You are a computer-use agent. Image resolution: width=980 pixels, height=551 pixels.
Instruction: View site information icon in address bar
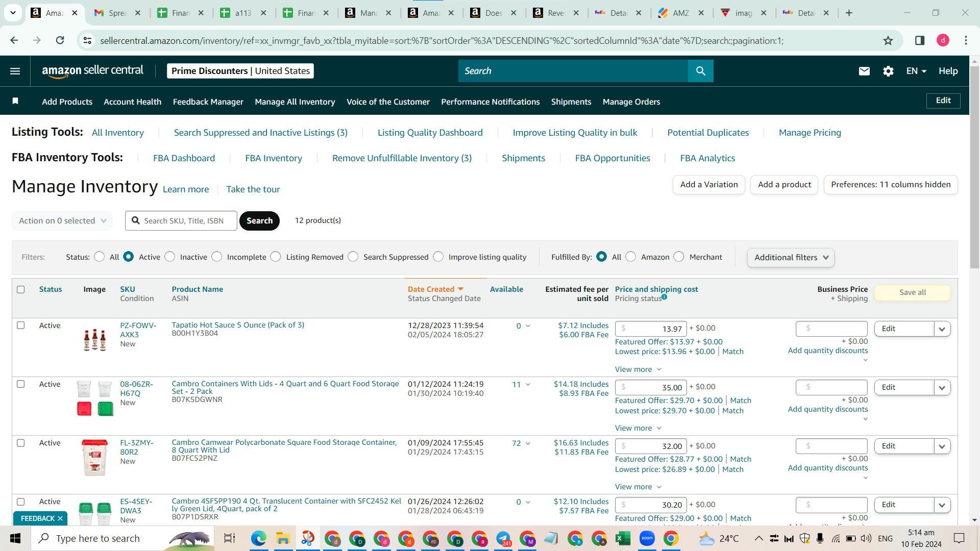(x=88, y=40)
